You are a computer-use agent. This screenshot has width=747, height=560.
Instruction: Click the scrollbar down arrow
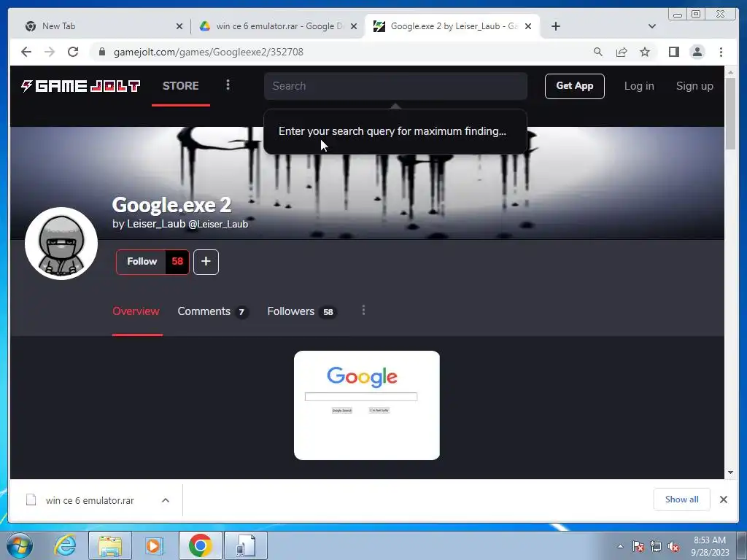coord(730,472)
